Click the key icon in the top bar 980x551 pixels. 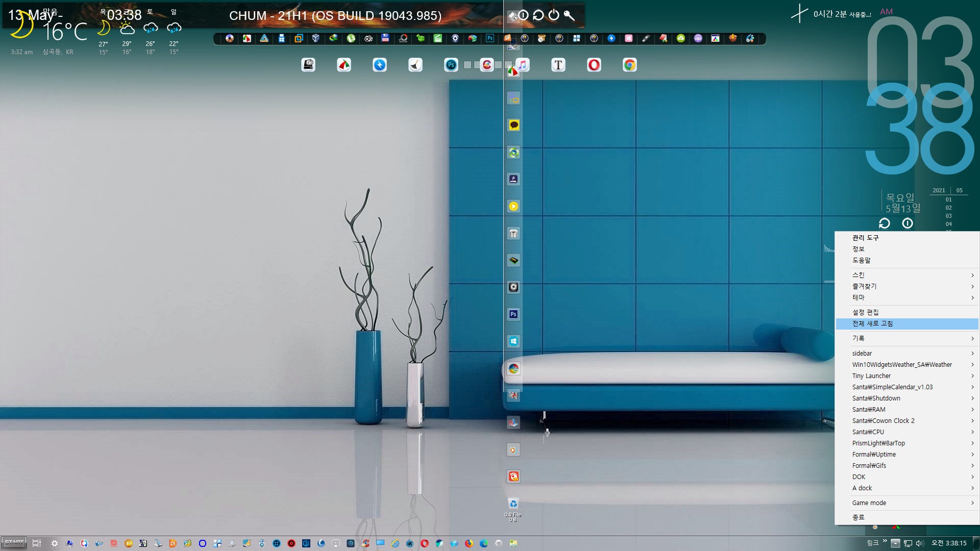(569, 15)
